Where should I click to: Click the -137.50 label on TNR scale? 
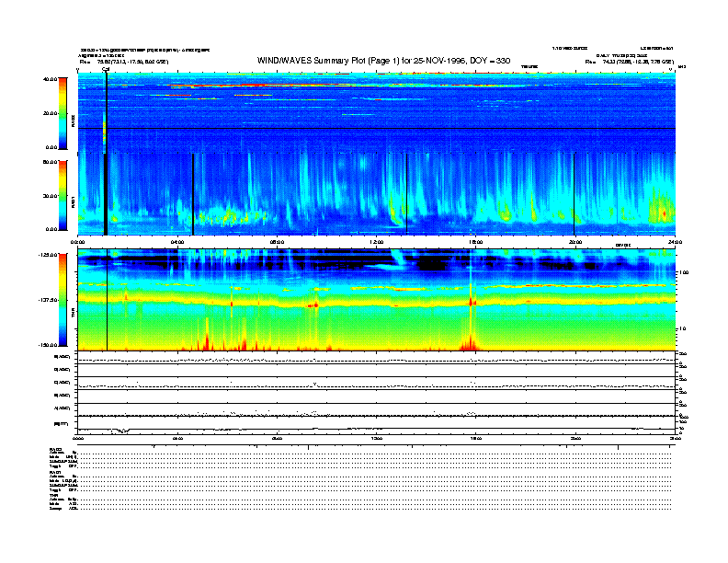click(x=49, y=300)
